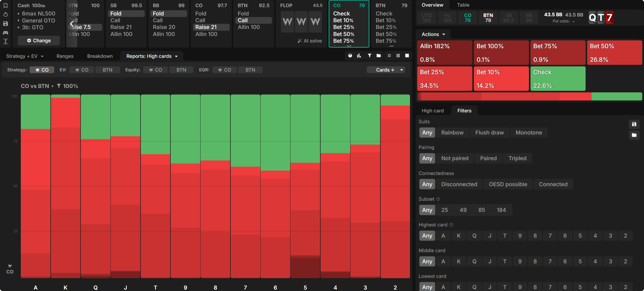Screen dimensions: 644x291
Task: Switch to bar chart view icon
Action: 359,56
